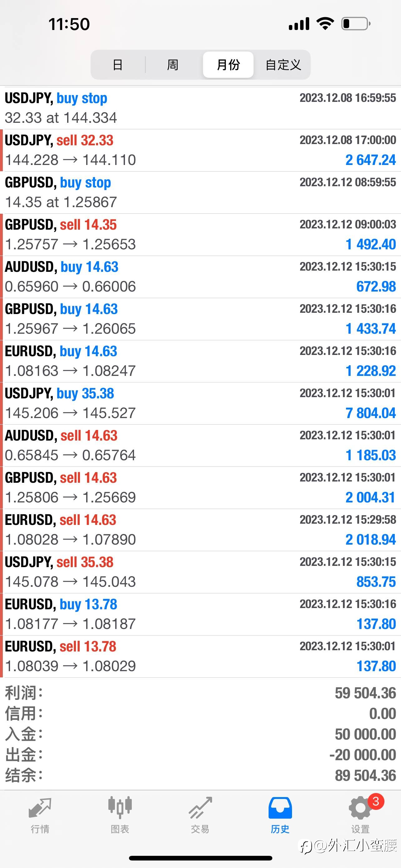Select the 自定义 custom period tab
Image resolution: width=401 pixels, height=868 pixels.
click(x=283, y=65)
